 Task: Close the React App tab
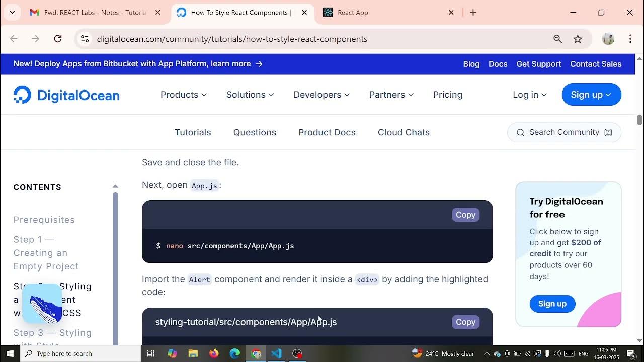coord(451,13)
